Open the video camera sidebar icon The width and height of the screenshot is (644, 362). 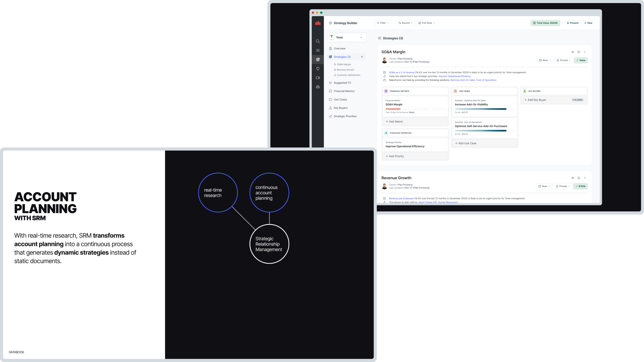(x=318, y=78)
